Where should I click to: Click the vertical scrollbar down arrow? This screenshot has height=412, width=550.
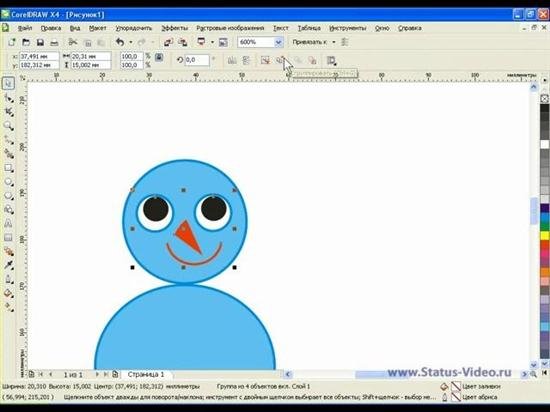tap(534, 365)
